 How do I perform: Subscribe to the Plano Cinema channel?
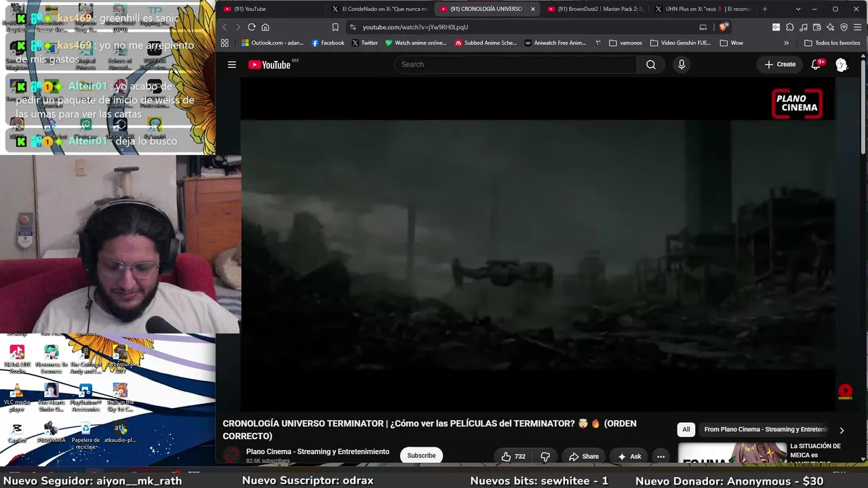(x=421, y=455)
